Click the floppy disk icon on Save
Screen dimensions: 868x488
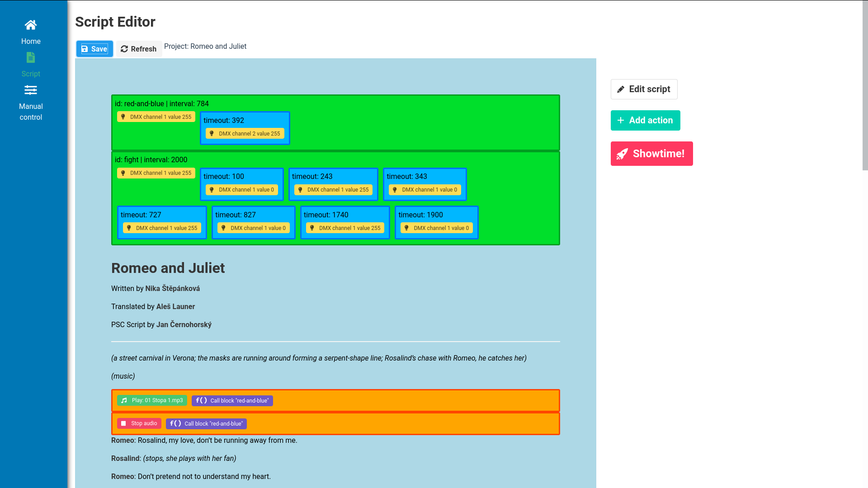[85, 48]
